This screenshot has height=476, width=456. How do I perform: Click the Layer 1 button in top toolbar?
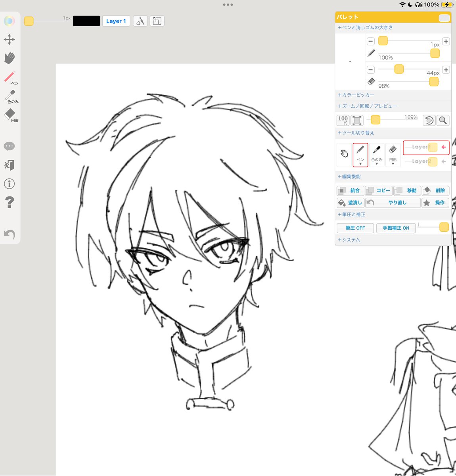[116, 21]
